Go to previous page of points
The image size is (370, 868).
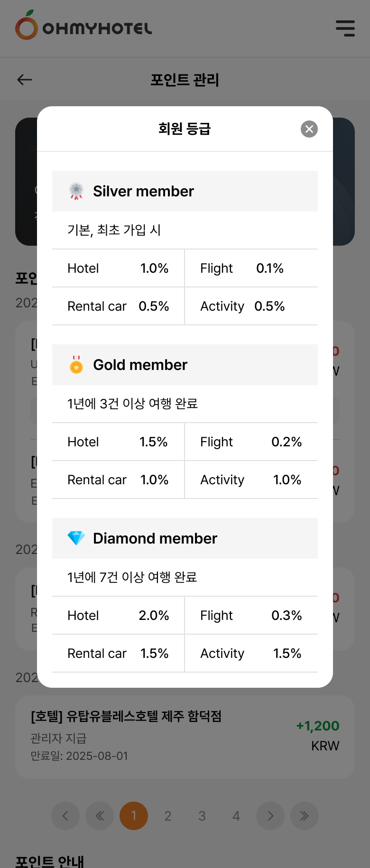[65, 816]
